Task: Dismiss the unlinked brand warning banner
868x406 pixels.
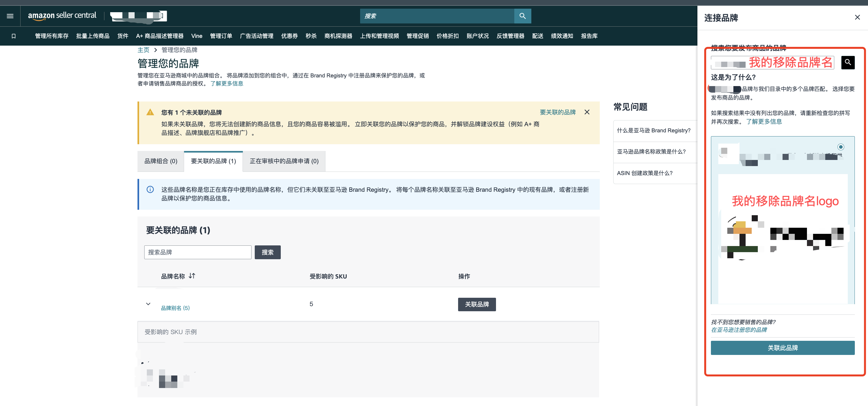Action: [587, 112]
